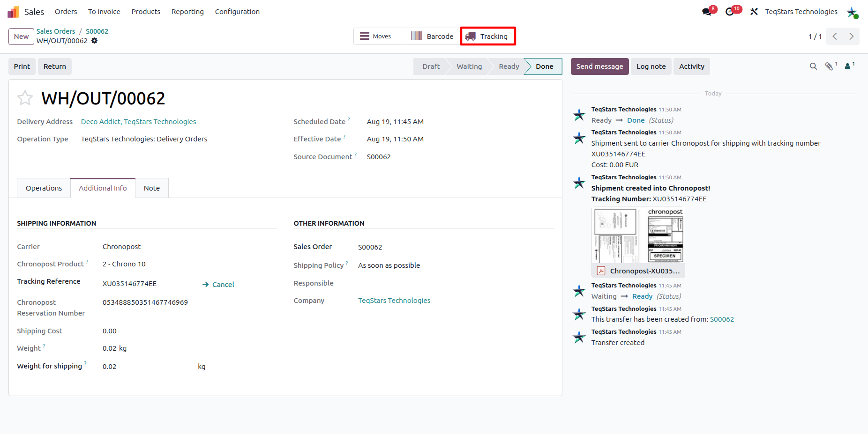
Task: Switch to the Note tab
Action: (x=152, y=188)
